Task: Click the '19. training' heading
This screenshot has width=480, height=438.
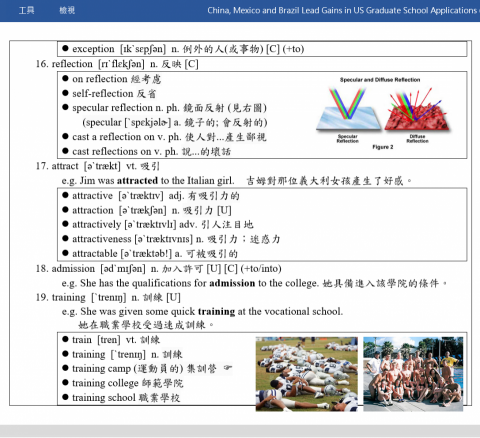Action: pyautogui.click(x=108, y=297)
